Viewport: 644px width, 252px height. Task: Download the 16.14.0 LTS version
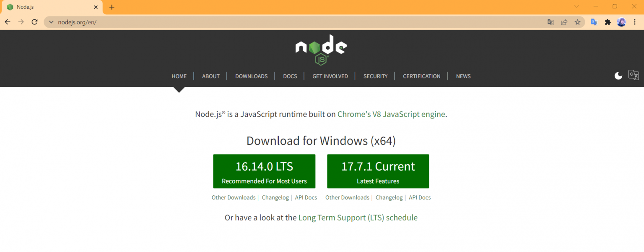(264, 171)
